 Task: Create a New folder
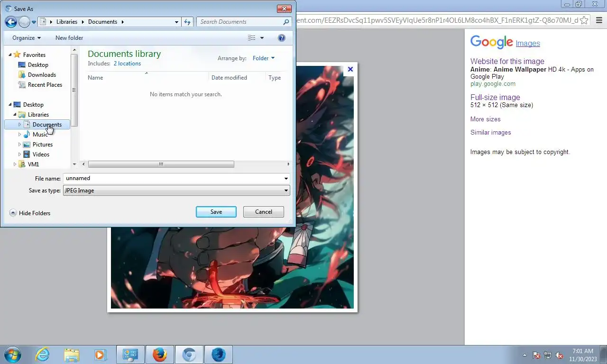pos(69,38)
